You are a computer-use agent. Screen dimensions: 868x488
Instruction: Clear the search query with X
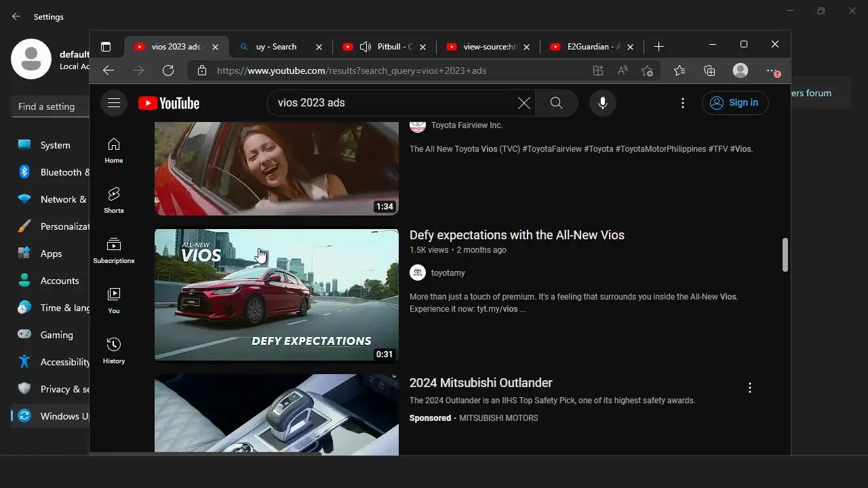[x=524, y=103]
